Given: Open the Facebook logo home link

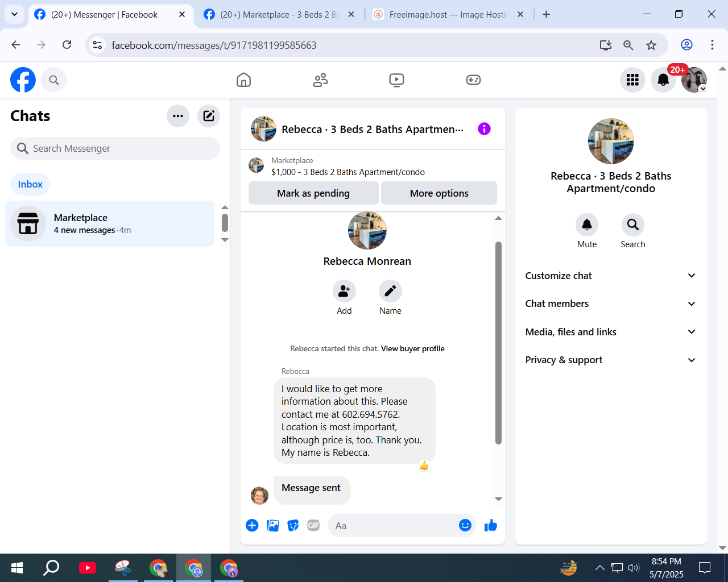Looking at the screenshot, I should tap(23, 80).
